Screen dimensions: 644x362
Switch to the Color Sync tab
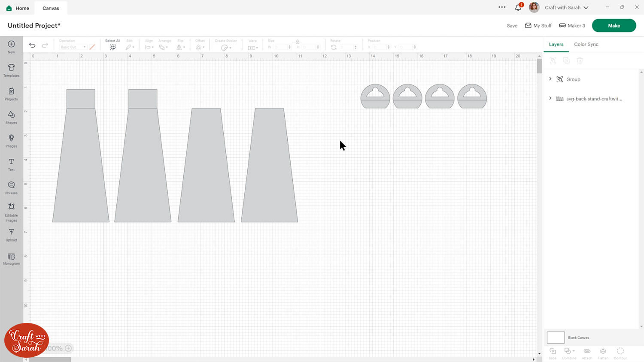coord(586,44)
